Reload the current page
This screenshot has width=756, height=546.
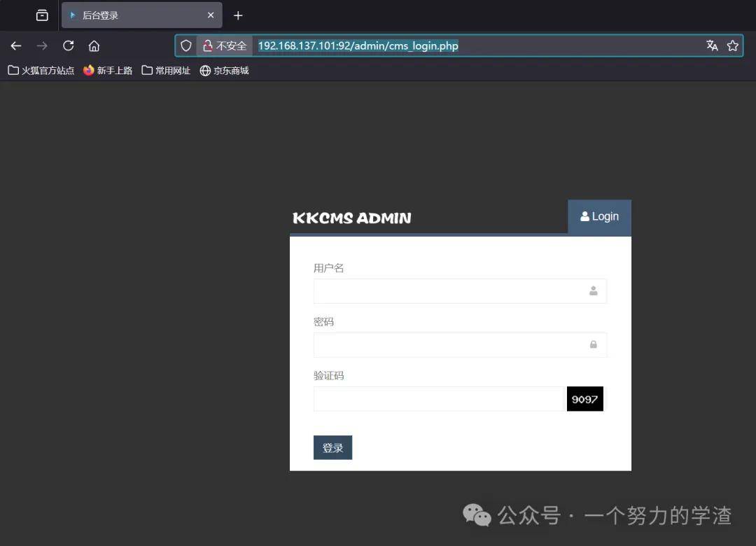(69, 45)
